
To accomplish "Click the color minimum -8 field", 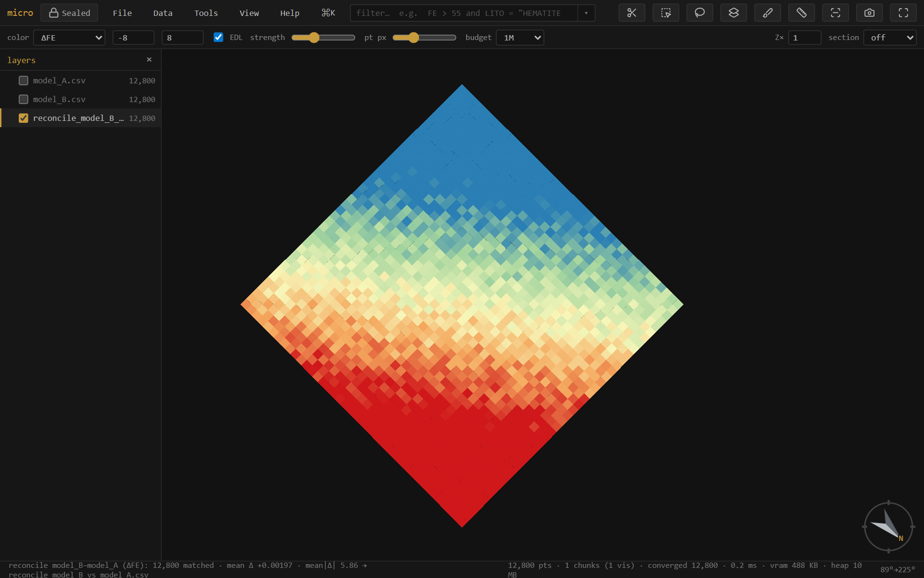I will click(133, 38).
